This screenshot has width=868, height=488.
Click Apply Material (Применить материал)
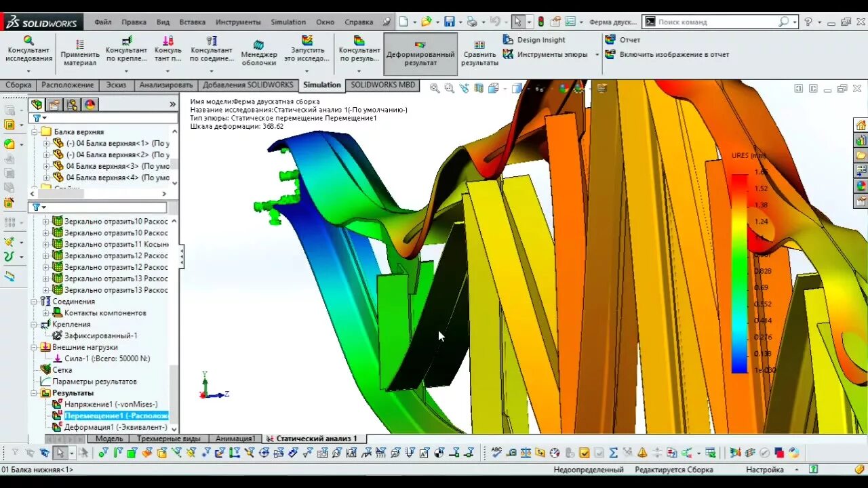tap(80, 53)
